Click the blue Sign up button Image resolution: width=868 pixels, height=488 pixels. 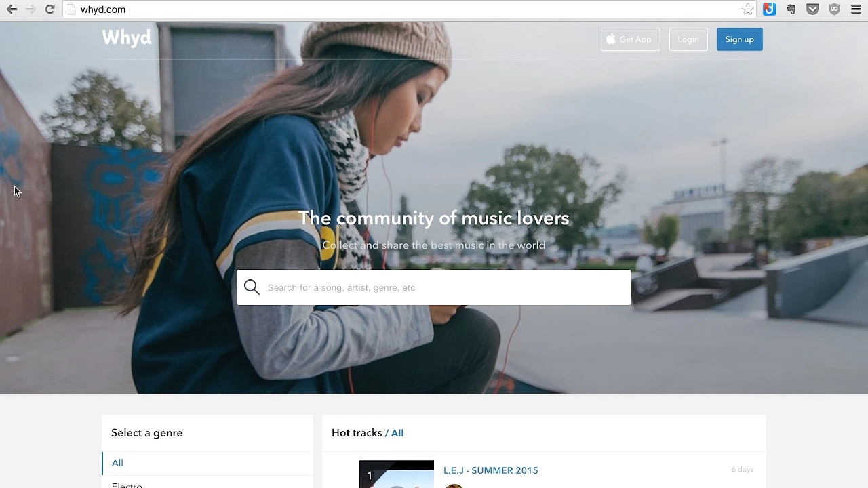tap(739, 39)
